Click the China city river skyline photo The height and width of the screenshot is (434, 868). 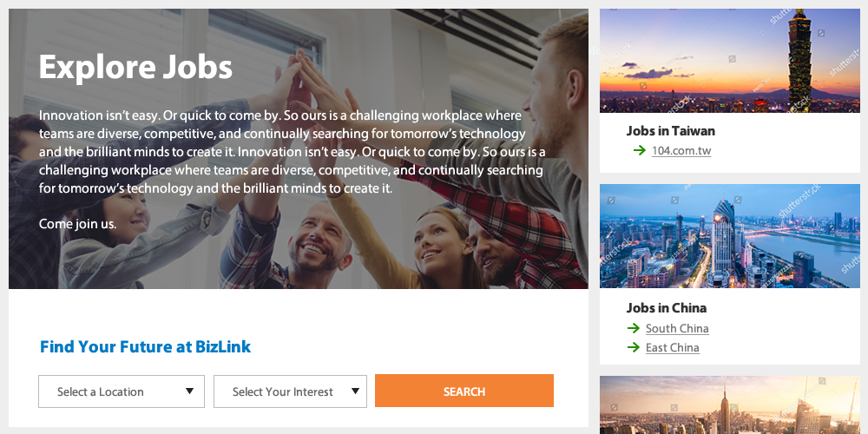pyautogui.click(x=730, y=236)
